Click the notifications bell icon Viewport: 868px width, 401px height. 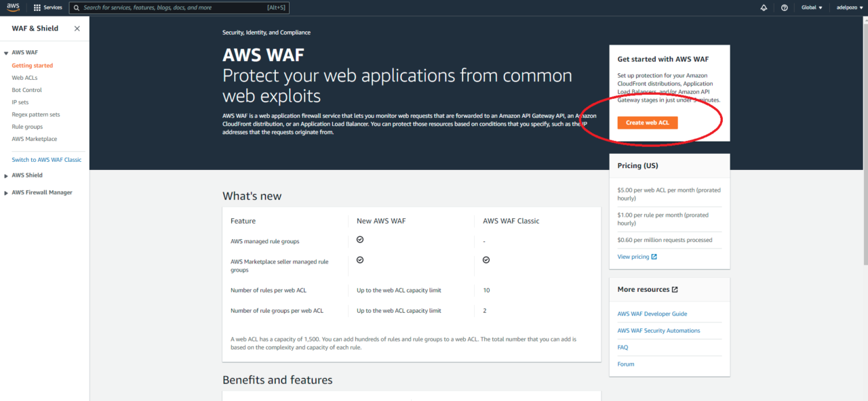pyautogui.click(x=764, y=7)
